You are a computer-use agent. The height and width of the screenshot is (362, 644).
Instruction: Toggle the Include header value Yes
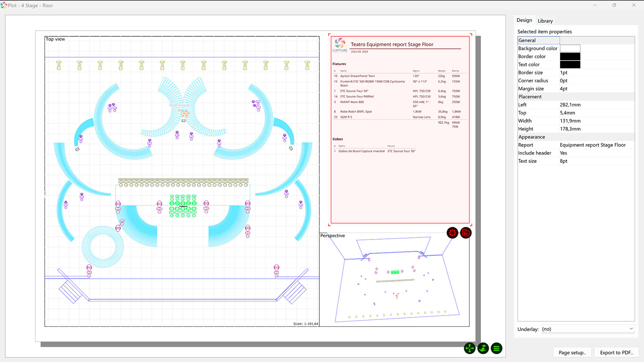point(563,153)
